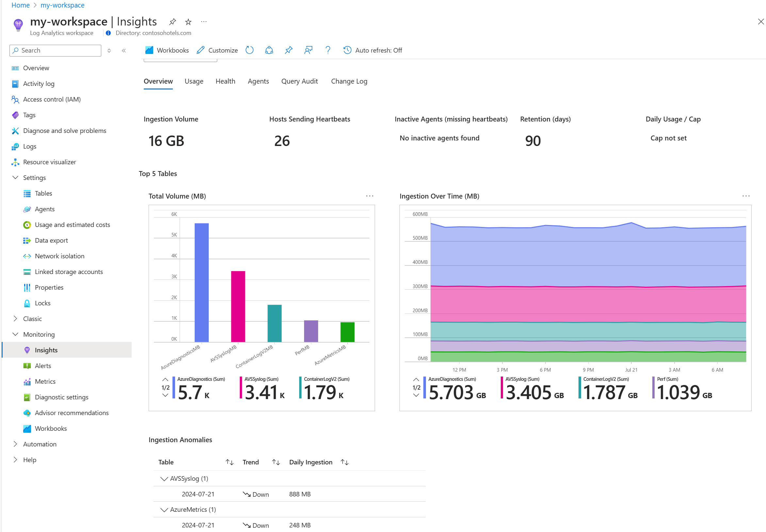766x532 pixels.
Task: Open Diagnose and solve problems
Action: [x=65, y=131]
